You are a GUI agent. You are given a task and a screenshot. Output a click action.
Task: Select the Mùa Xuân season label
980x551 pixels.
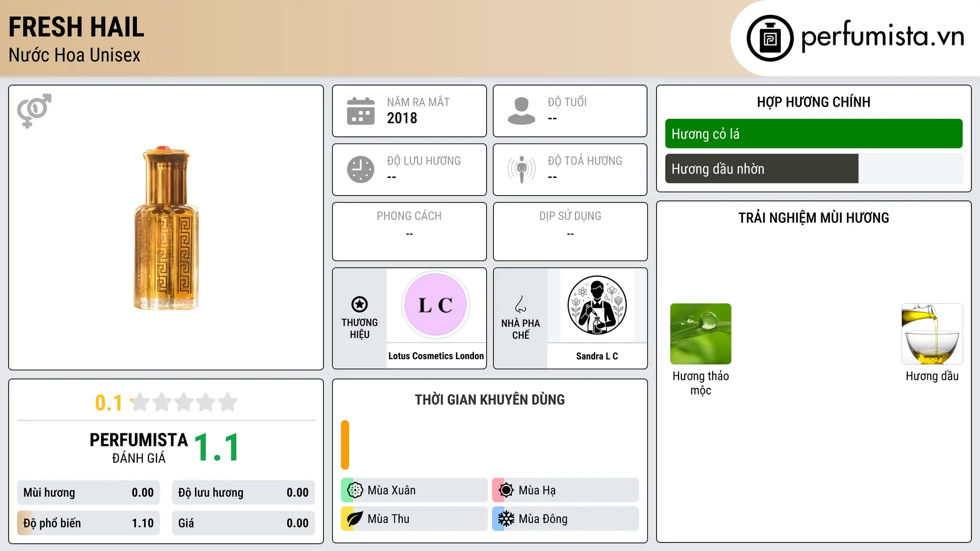pyautogui.click(x=391, y=490)
